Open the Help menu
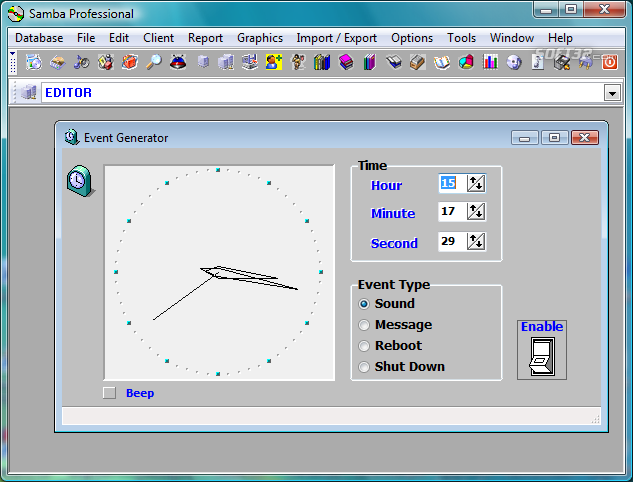Screen dimensions: 633x482 point(560,38)
